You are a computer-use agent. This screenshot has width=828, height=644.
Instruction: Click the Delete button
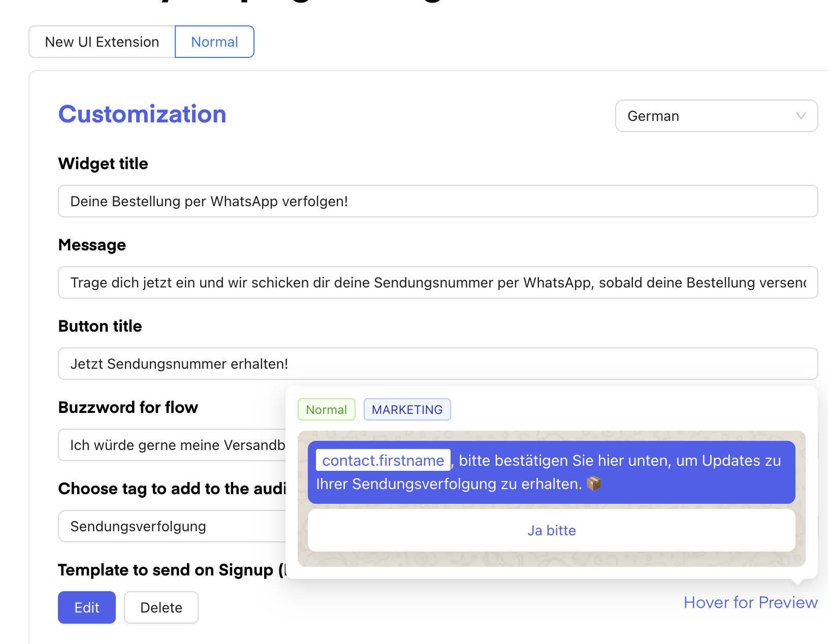[x=161, y=607]
